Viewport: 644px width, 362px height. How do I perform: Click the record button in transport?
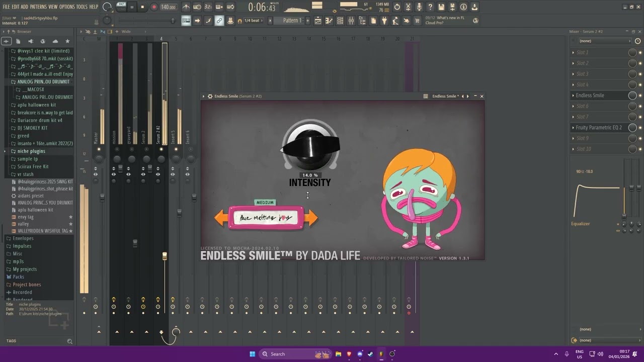(x=154, y=7)
